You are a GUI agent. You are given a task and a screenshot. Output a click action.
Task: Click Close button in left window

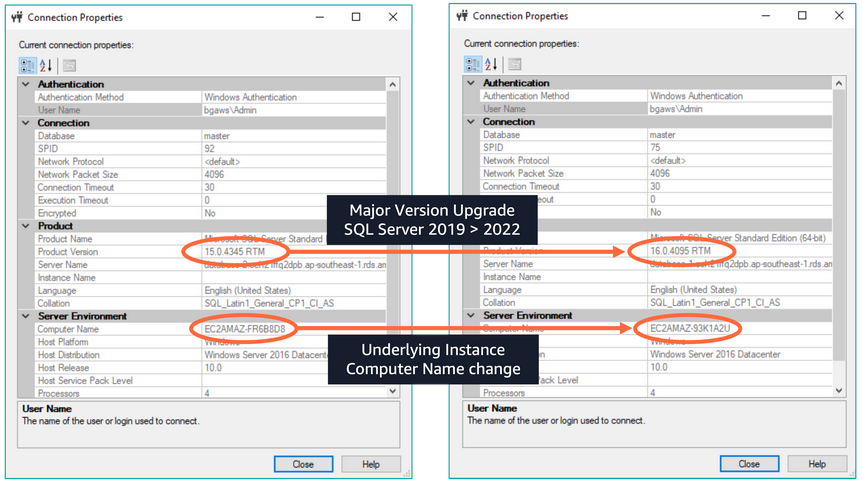point(303,464)
